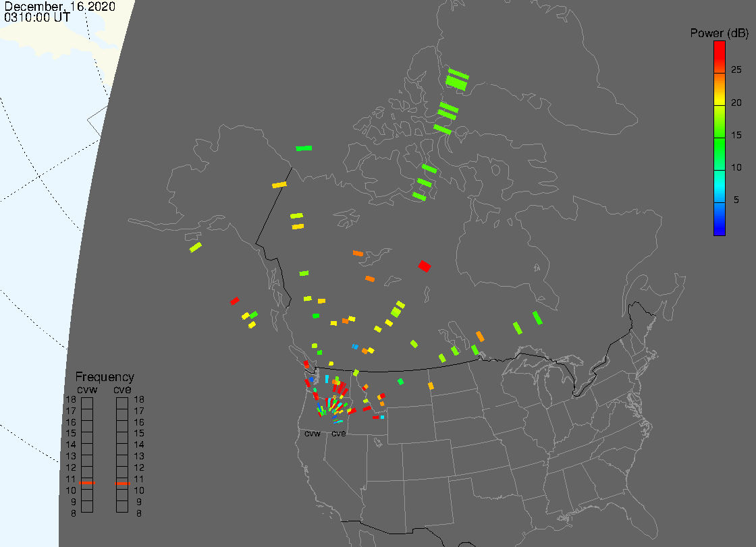756x547 pixels.
Task: Click the cvw radar label on the map
Action: tap(313, 434)
